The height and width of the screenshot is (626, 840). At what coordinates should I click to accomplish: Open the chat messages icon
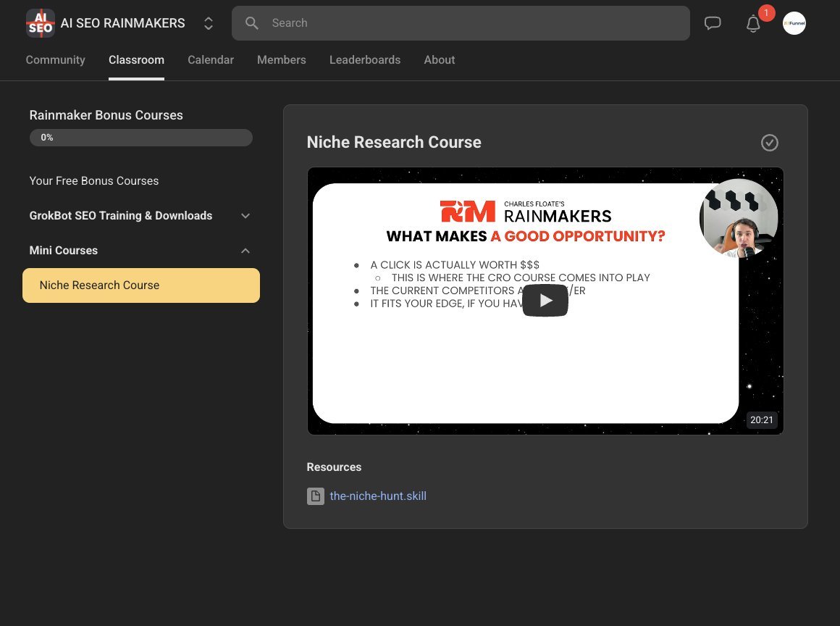[713, 23]
